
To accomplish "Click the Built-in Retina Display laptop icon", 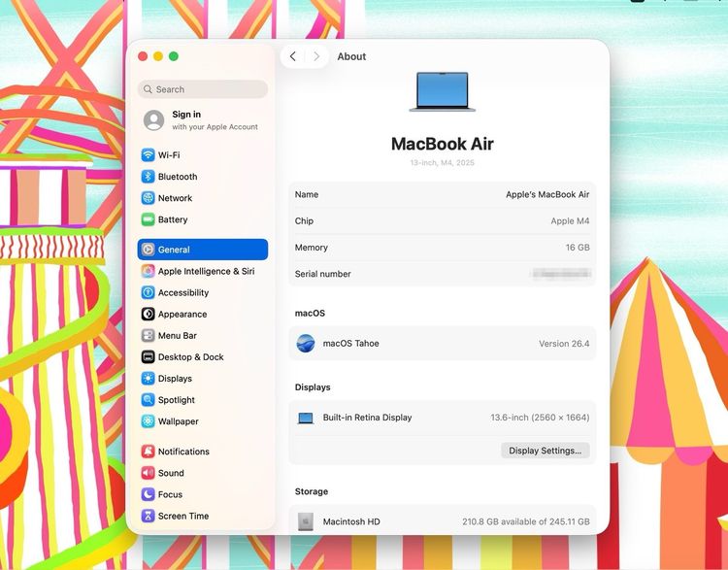I will pyautogui.click(x=306, y=418).
